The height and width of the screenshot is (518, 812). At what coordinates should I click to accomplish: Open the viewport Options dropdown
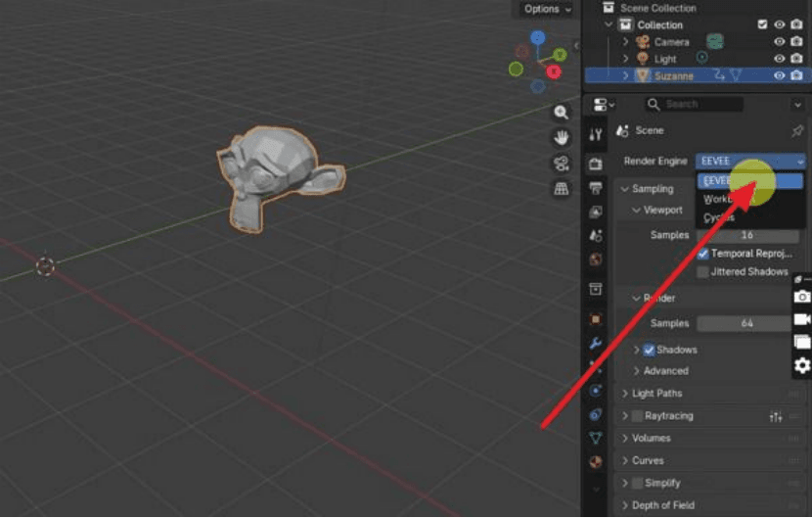tap(548, 9)
